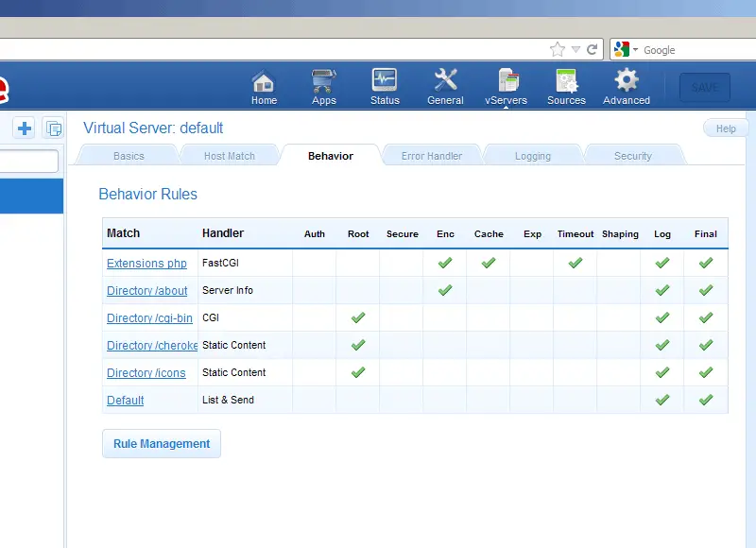The width and height of the screenshot is (756, 548).
Task: Switch to the Security tab
Action: coord(632,156)
